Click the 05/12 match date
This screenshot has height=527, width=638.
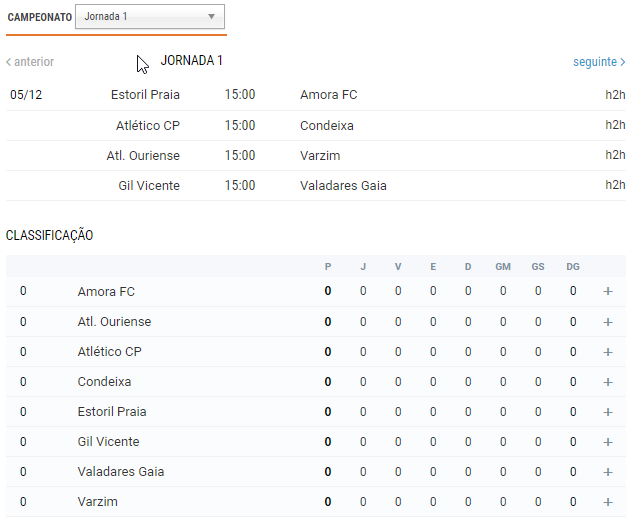click(x=26, y=95)
